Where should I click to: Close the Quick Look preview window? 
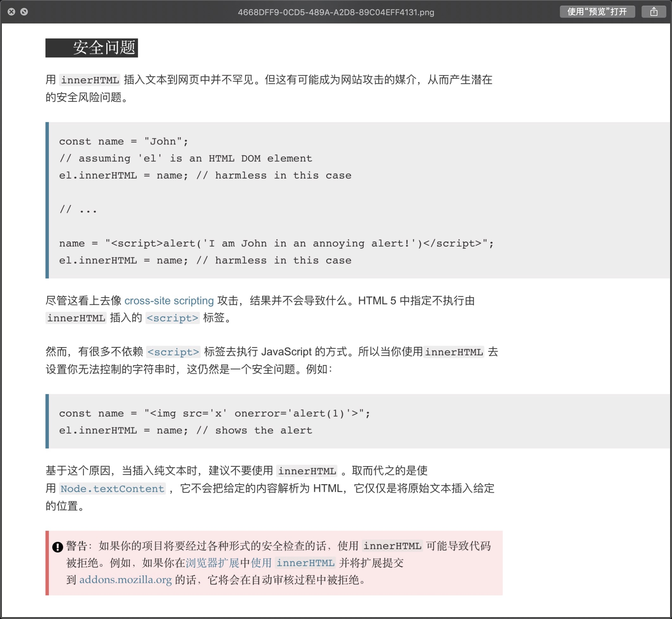(x=11, y=12)
